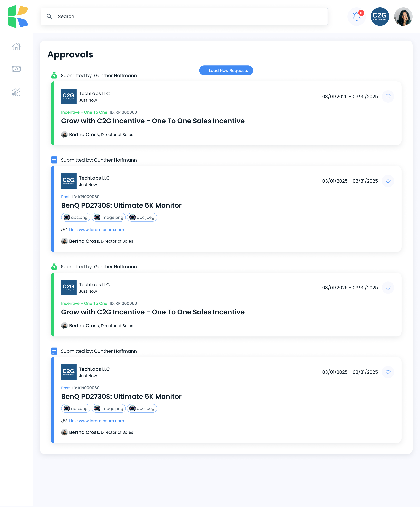Open first Grow with C2G Incentive title
The image size is (420, 507).
[x=153, y=121]
